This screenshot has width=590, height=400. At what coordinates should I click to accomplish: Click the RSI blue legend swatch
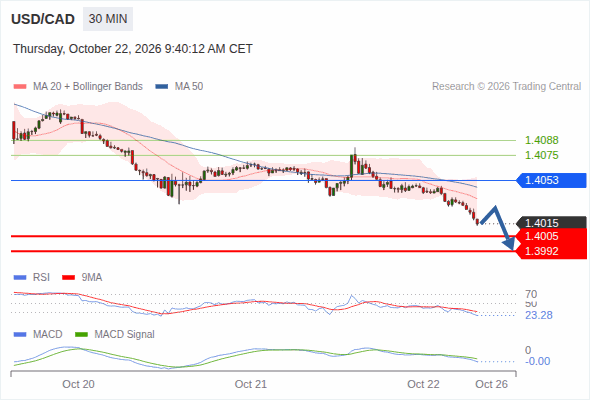click(20, 278)
